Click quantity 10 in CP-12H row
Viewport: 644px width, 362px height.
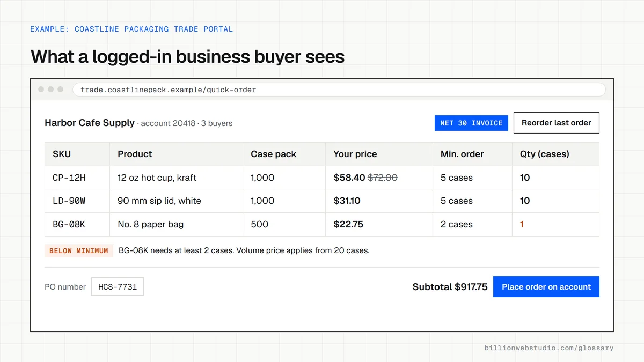tap(525, 178)
